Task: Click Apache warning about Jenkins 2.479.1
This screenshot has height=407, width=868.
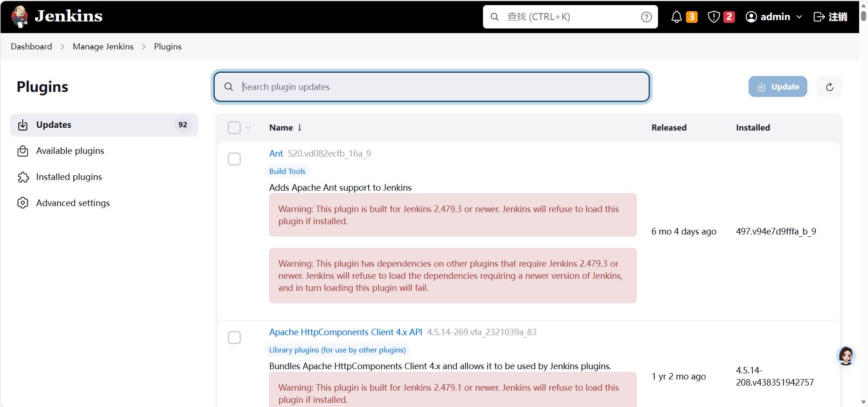Action: coord(453,390)
